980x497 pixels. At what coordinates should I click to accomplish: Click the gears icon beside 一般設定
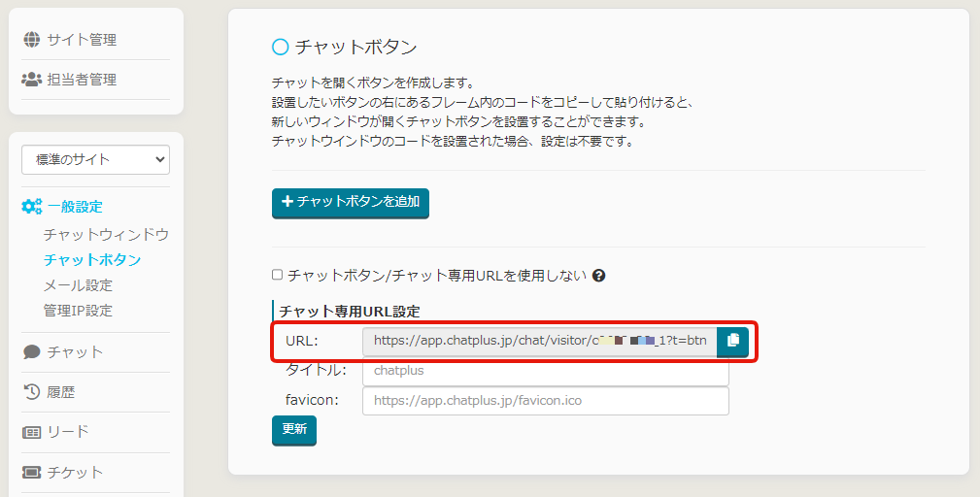tap(32, 207)
